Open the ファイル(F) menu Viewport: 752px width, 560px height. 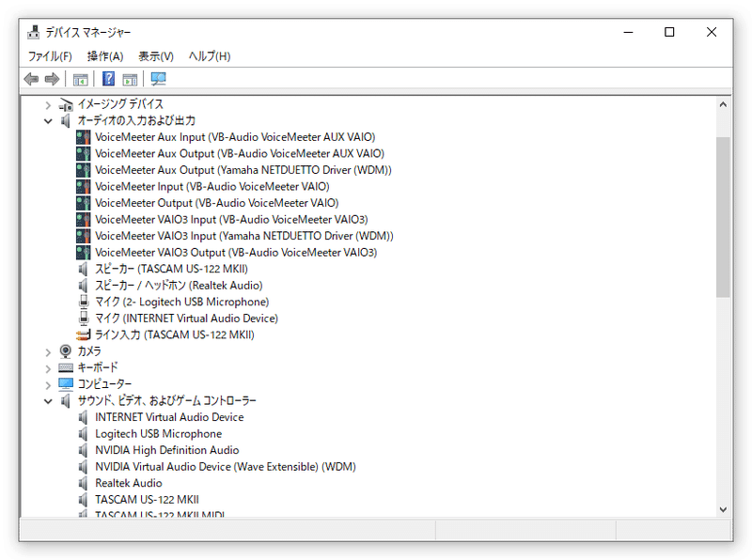click(50, 56)
